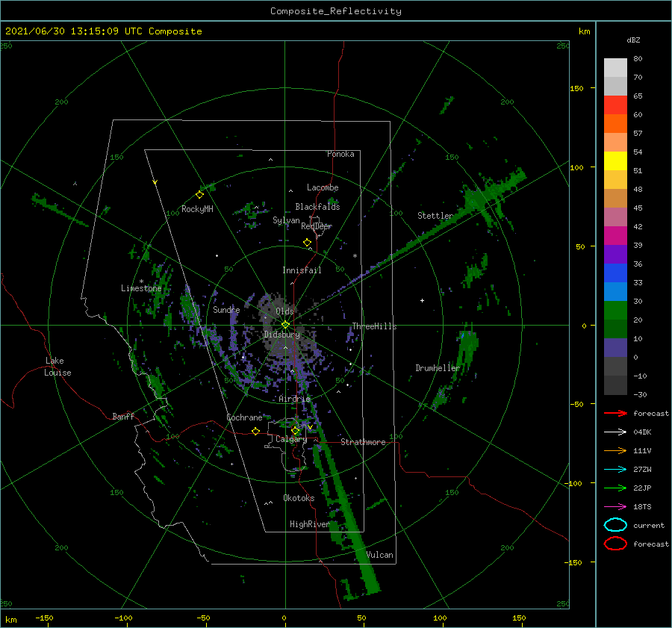
Task: Click the 60 dBZ orange swatch
Action: pos(615,123)
